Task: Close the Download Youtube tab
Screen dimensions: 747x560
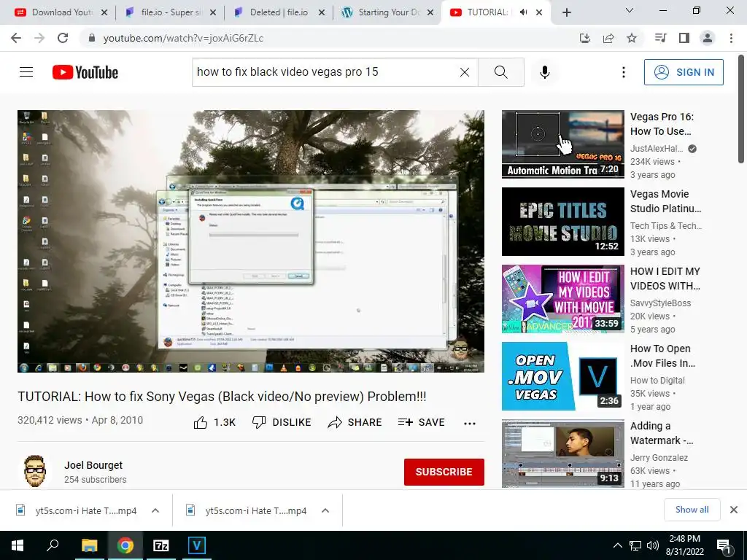Action: [x=104, y=12]
